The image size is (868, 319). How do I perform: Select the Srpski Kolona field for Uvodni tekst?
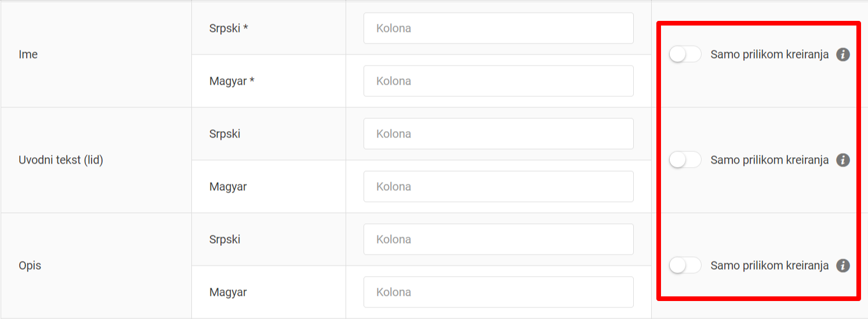tap(498, 133)
